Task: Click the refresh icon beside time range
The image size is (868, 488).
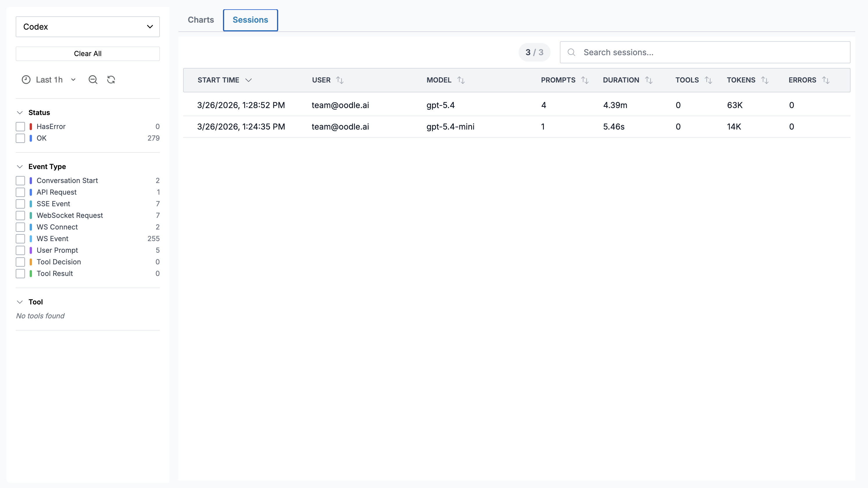Action: click(x=111, y=80)
